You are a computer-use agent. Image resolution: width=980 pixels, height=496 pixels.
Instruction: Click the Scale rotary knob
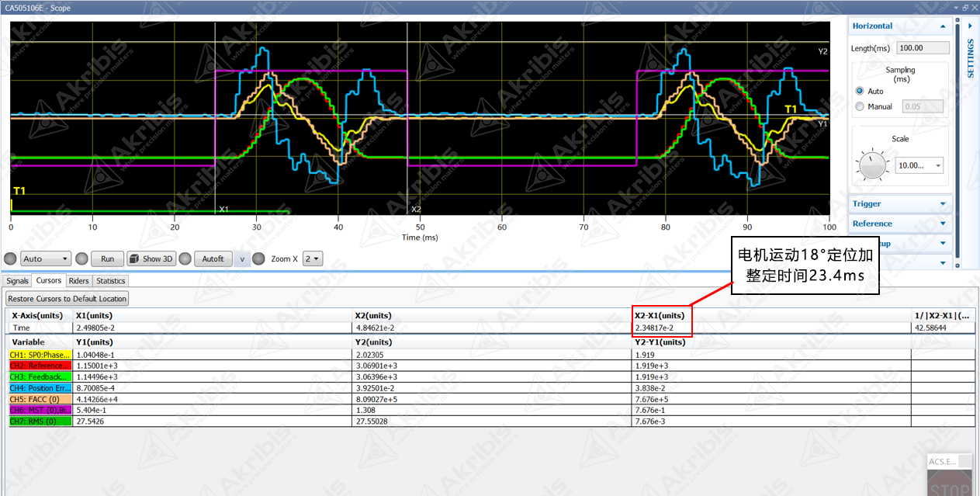[x=872, y=165]
